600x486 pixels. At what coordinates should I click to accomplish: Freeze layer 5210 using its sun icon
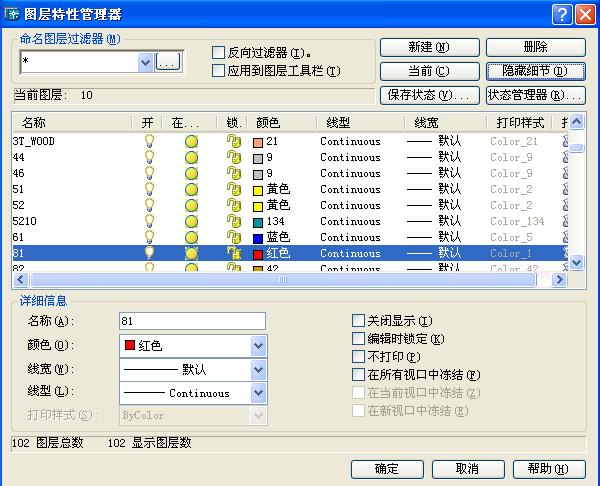191,222
